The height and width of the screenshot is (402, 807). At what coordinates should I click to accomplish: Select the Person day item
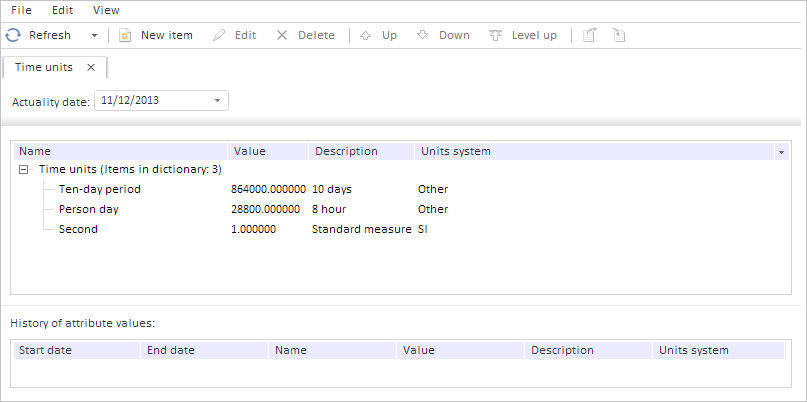[87, 209]
